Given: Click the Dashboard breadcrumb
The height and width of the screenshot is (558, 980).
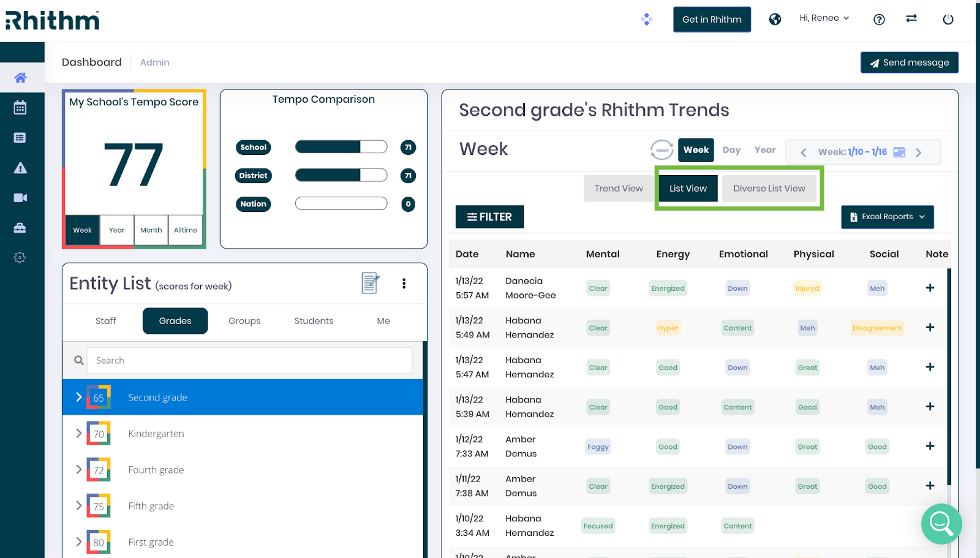Looking at the screenshot, I should tap(91, 62).
